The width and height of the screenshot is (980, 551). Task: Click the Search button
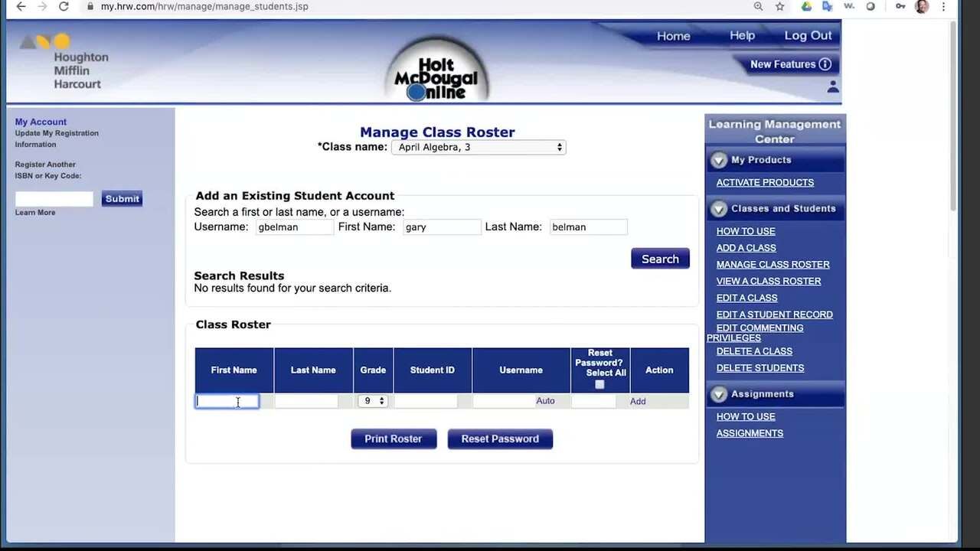659,259
